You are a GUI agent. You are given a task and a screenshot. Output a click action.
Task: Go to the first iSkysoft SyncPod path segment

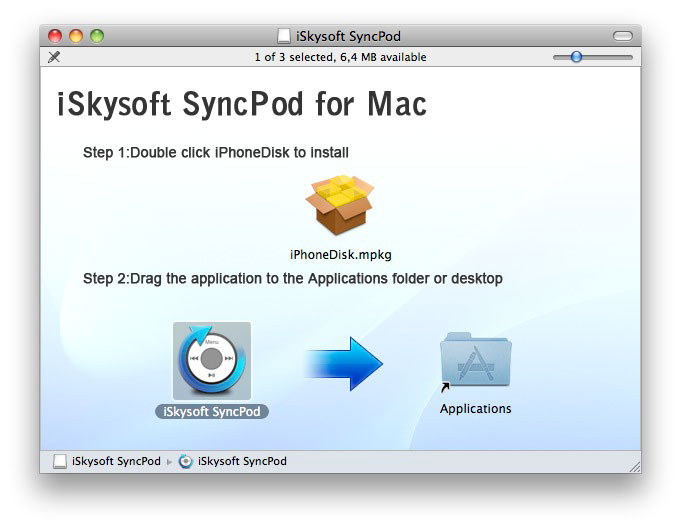(115, 461)
